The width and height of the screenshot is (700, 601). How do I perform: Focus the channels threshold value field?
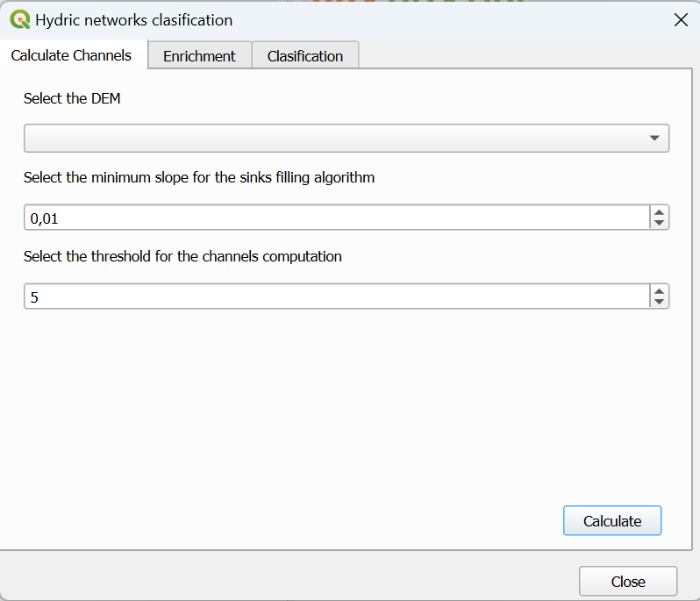click(x=333, y=297)
